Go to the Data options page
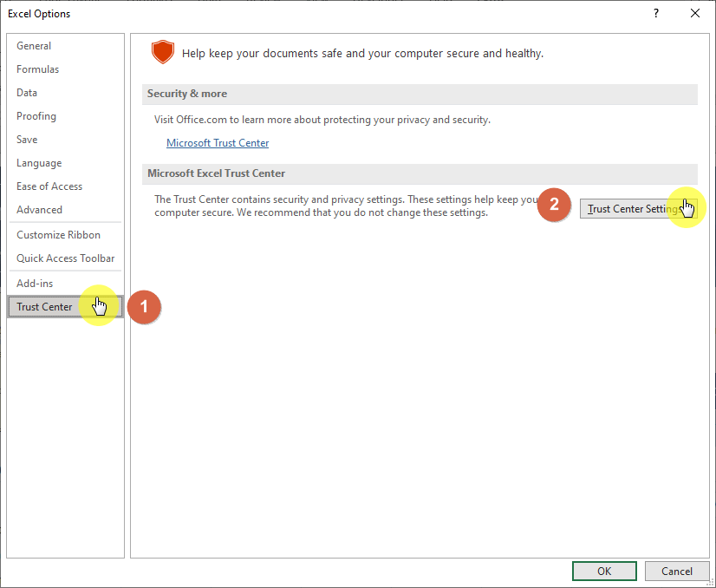716x588 pixels. click(65, 92)
